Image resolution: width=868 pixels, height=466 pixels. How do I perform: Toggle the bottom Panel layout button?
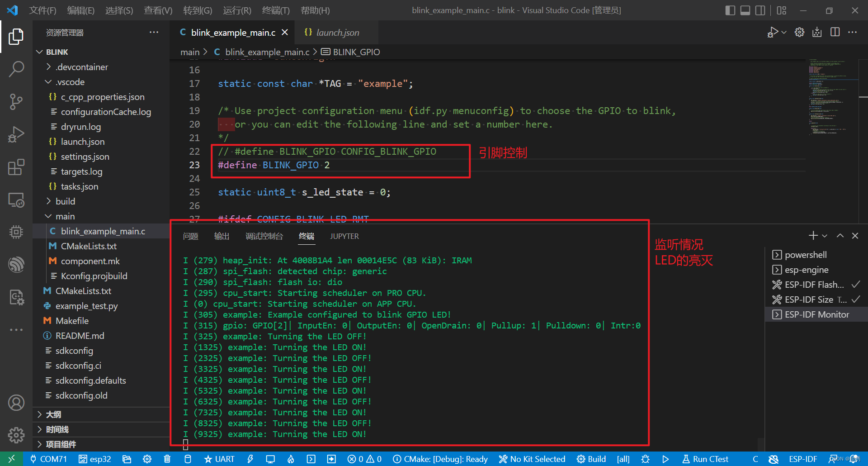(x=745, y=10)
